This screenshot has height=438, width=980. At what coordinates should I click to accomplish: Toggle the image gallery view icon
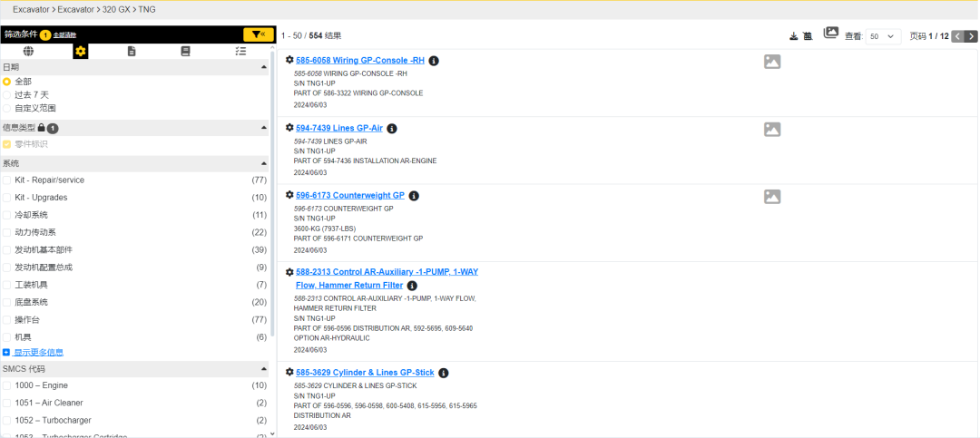(x=830, y=34)
